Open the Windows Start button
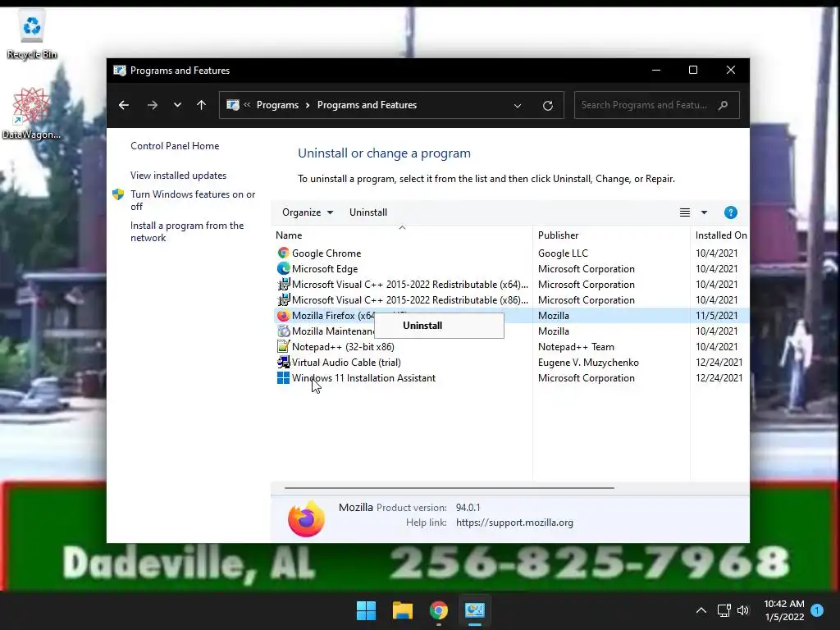Viewport: 840px width, 630px height. pos(366,610)
